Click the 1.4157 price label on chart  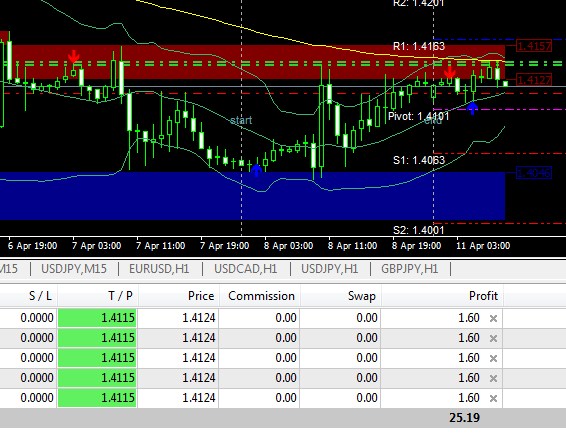[x=534, y=46]
